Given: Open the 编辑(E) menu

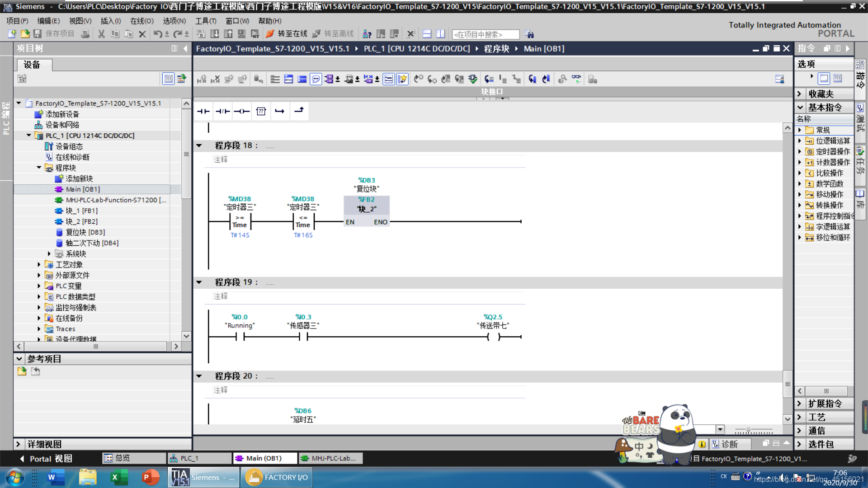Looking at the screenshot, I should coord(48,21).
